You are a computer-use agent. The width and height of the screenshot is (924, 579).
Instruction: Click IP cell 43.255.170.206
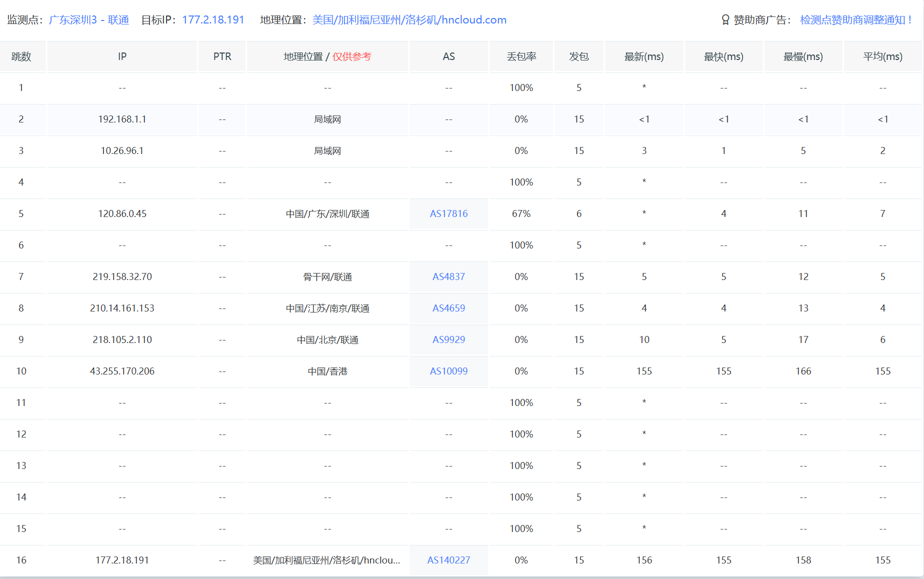122,371
